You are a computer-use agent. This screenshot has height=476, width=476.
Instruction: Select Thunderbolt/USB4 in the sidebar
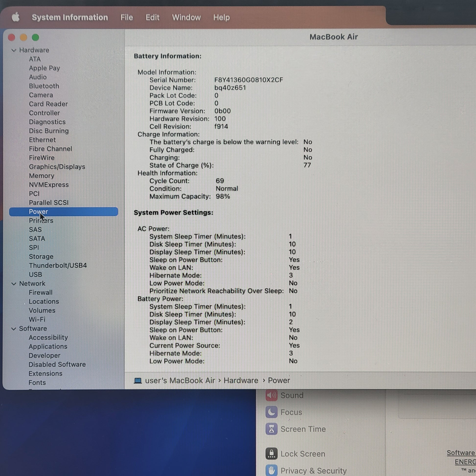pyautogui.click(x=58, y=265)
